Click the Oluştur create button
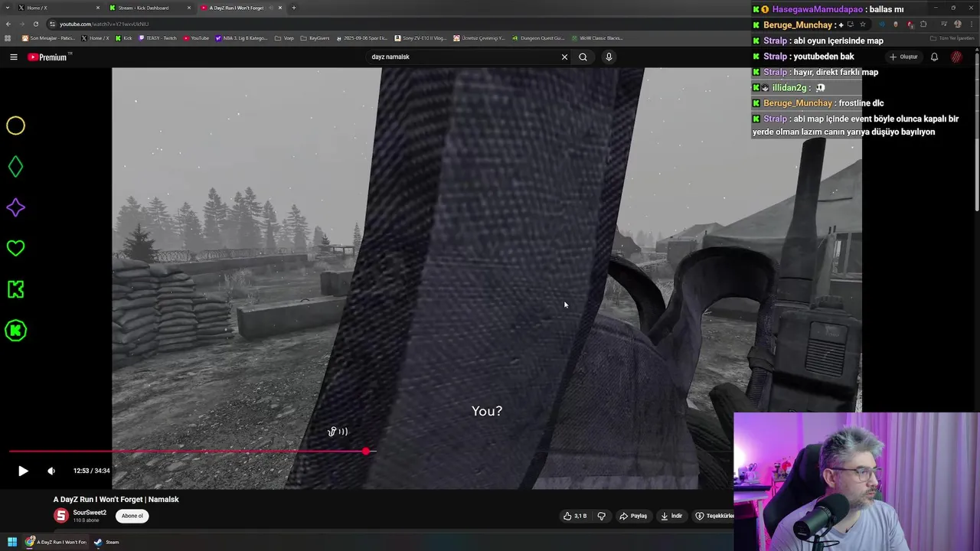Image resolution: width=980 pixels, height=551 pixels. 903,57
